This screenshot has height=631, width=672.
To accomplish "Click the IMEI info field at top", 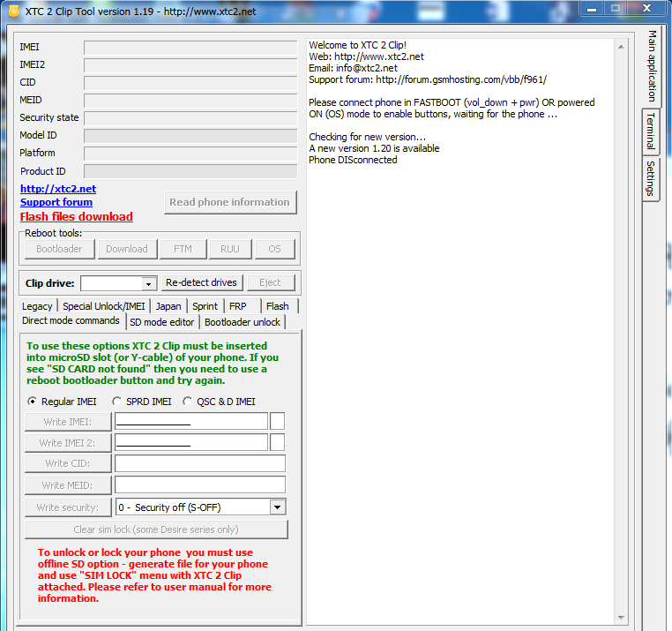I will tap(190, 48).
